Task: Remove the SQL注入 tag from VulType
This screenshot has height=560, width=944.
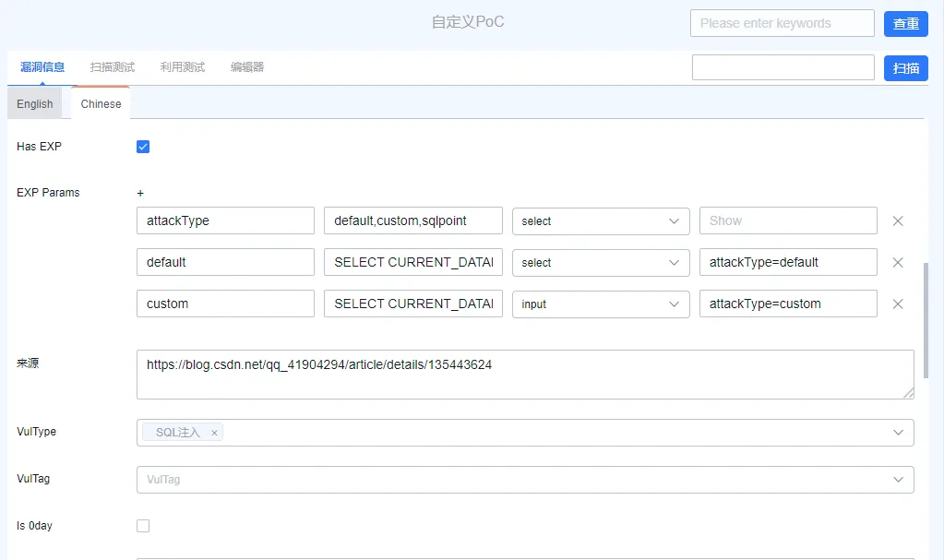Action: tap(214, 433)
